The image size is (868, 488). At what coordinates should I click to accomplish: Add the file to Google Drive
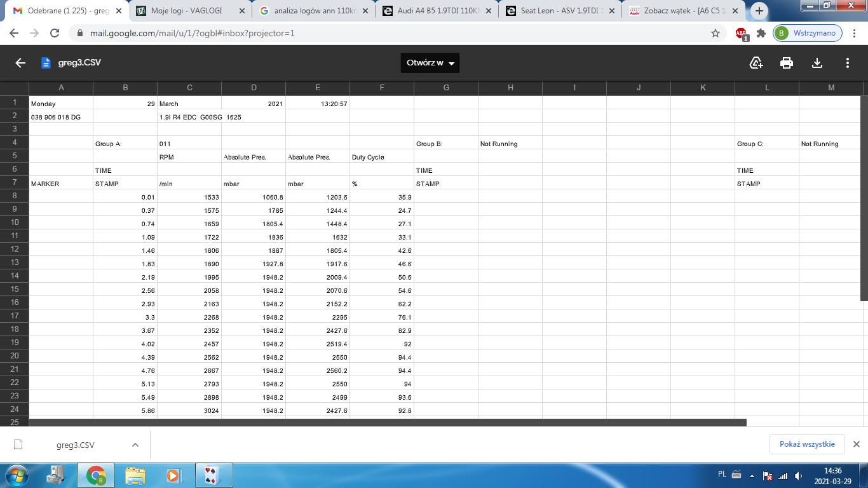pyautogui.click(x=756, y=63)
